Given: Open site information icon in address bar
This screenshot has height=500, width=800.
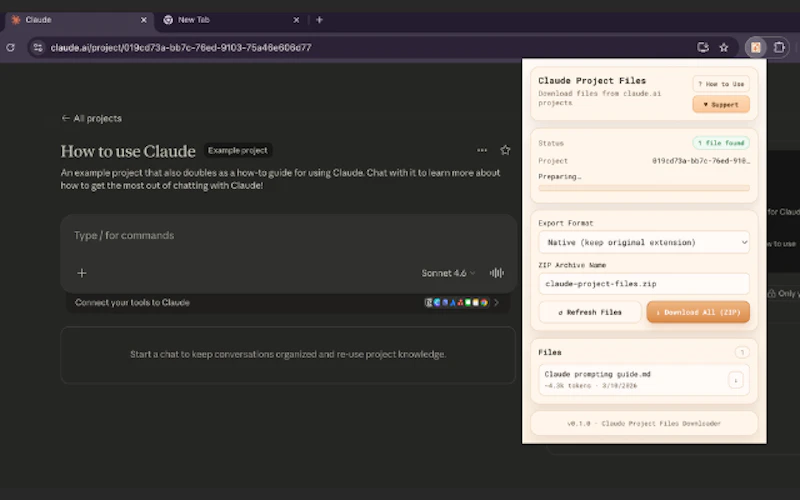Looking at the screenshot, I should click(x=37, y=47).
